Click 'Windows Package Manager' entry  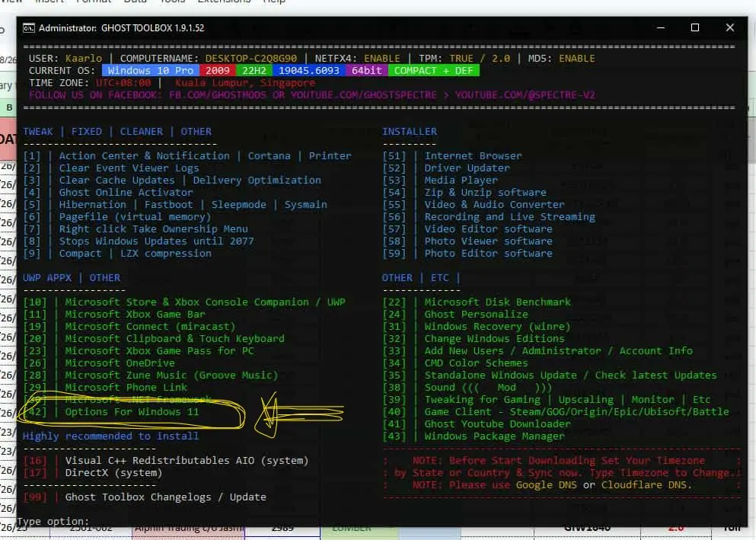coord(494,436)
